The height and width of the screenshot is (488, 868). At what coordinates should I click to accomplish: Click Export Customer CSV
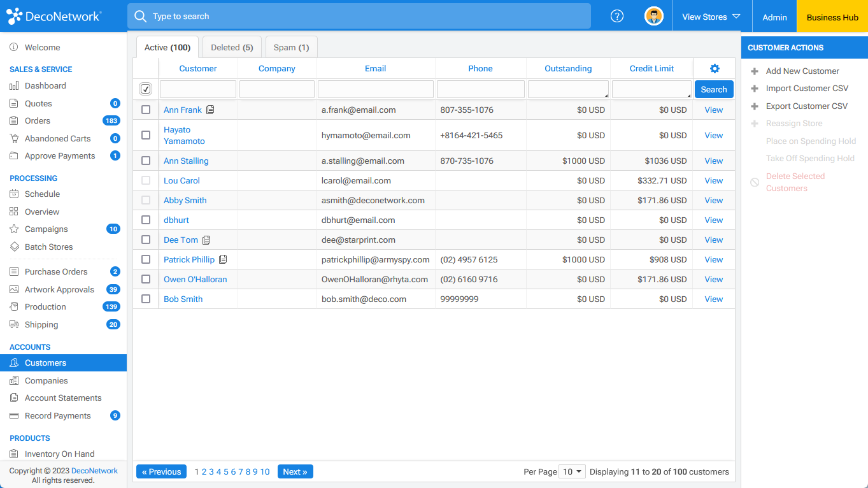point(807,106)
